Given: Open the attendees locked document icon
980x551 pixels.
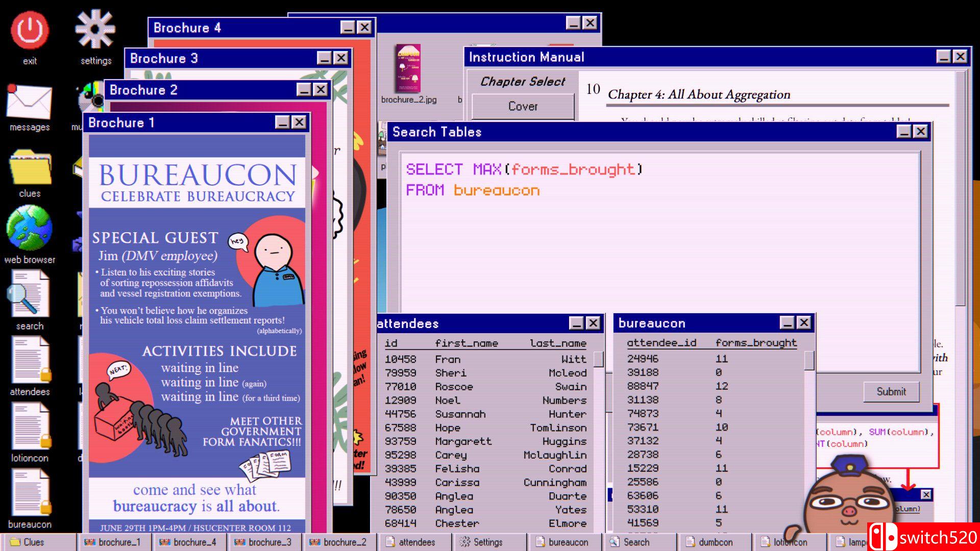Looking at the screenshot, I should point(31,360).
